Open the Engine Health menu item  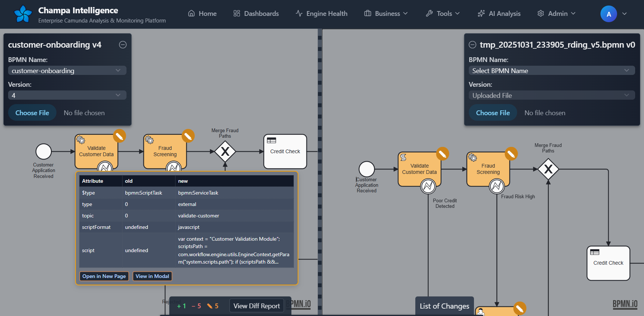(x=322, y=14)
